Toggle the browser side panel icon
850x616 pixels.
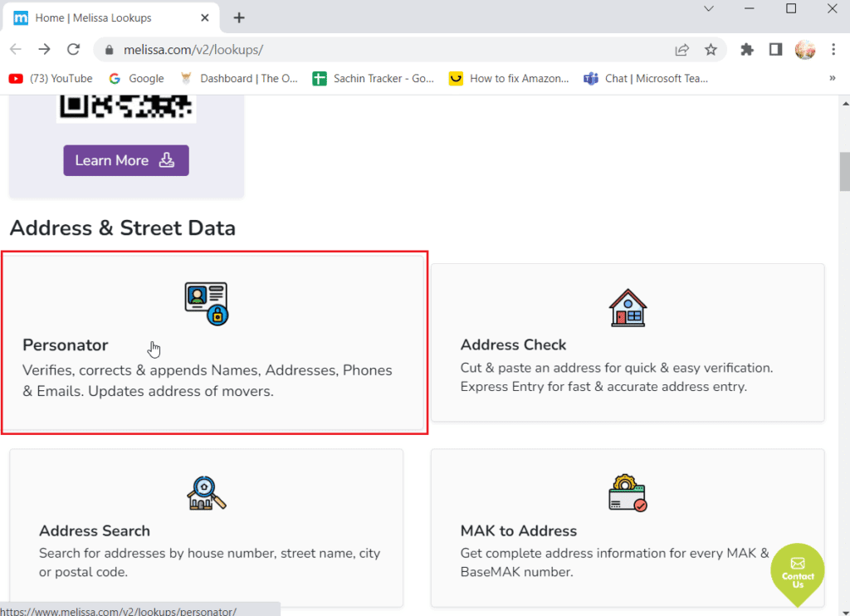(776, 50)
